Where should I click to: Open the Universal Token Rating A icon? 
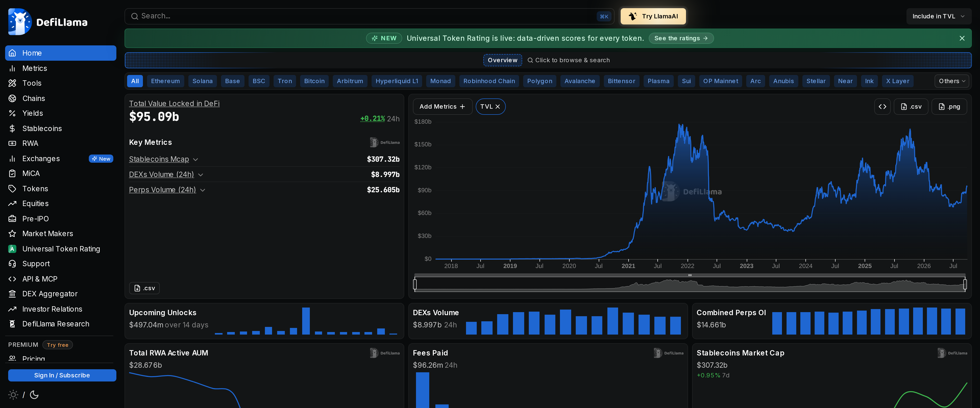coord(12,249)
